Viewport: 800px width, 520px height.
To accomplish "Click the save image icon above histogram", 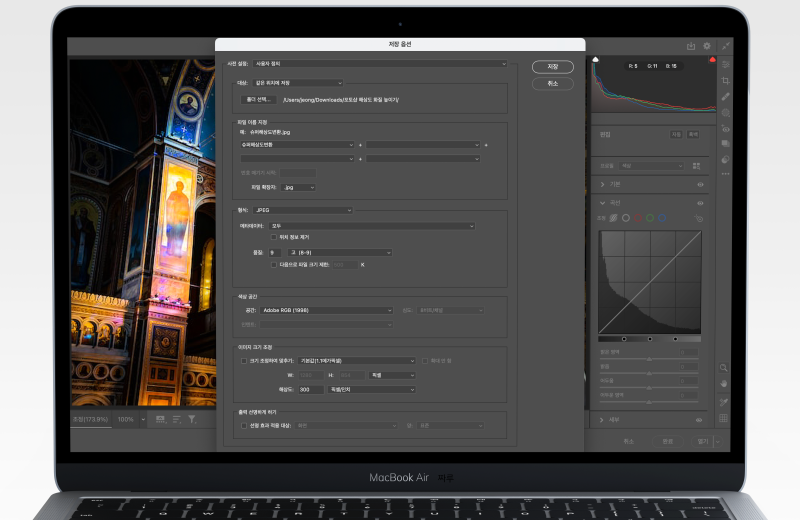I will 691,46.
